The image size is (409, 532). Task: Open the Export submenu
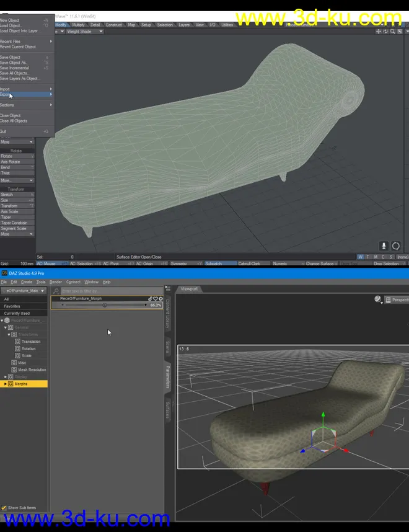click(26, 94)
